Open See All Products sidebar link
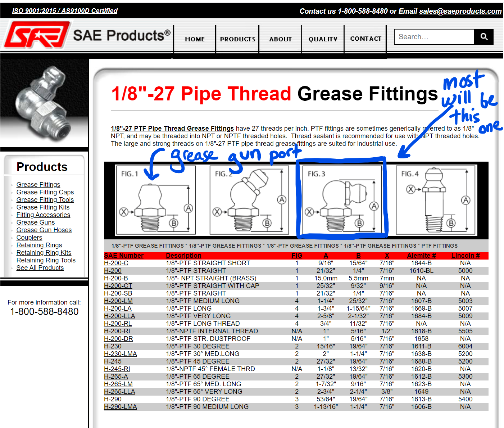This screenshot has width=504, height=428. click(40, 268)
